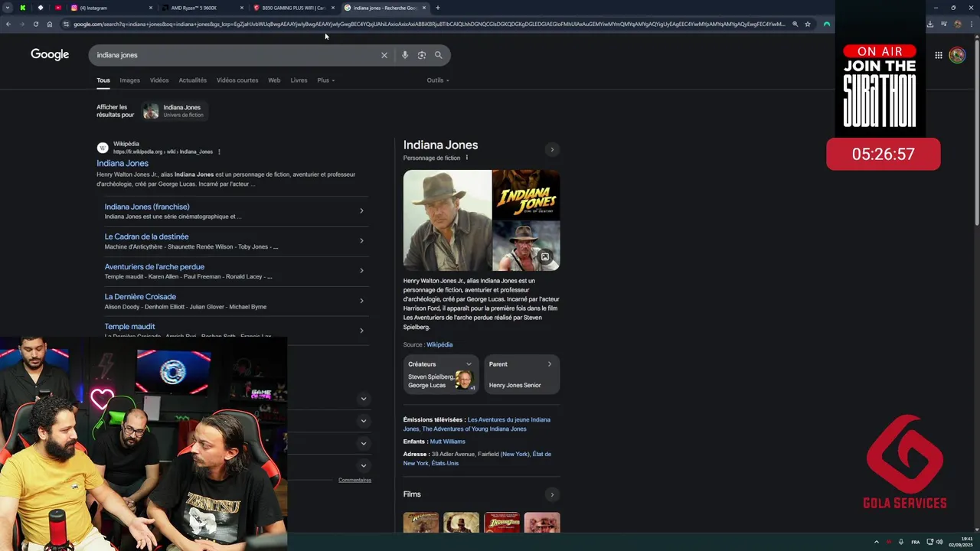Viewport: 980px width, 551px height.
Task: Open the Google account avatar
Action: pos(957,55)
